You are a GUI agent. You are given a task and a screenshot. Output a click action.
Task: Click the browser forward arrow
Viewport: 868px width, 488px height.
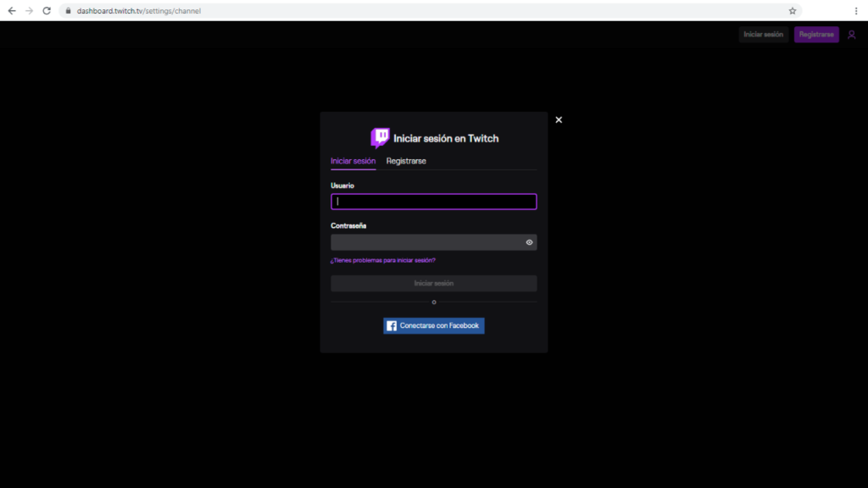pyautogui.click(x=30, y=11)
